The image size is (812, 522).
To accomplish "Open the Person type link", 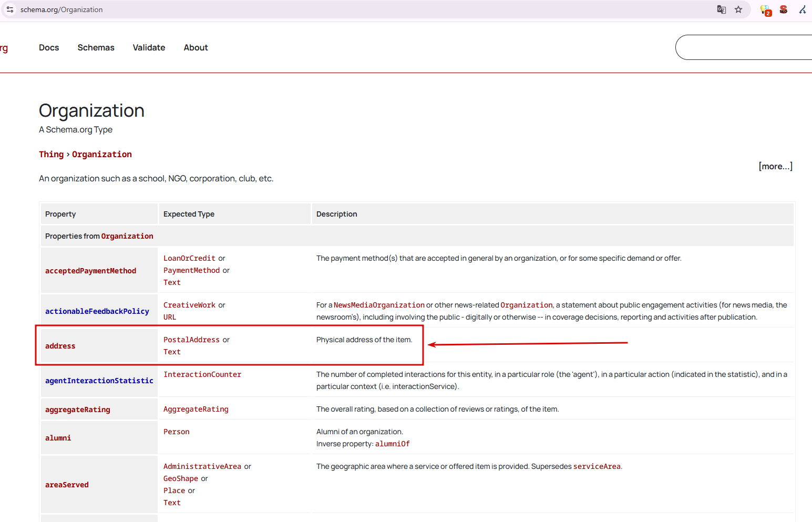I will 176,432.
